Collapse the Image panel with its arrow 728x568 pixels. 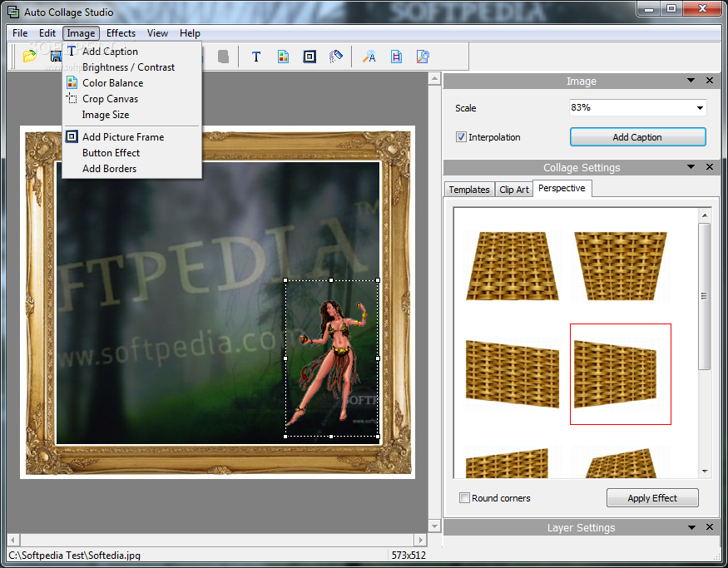point(691,81)
